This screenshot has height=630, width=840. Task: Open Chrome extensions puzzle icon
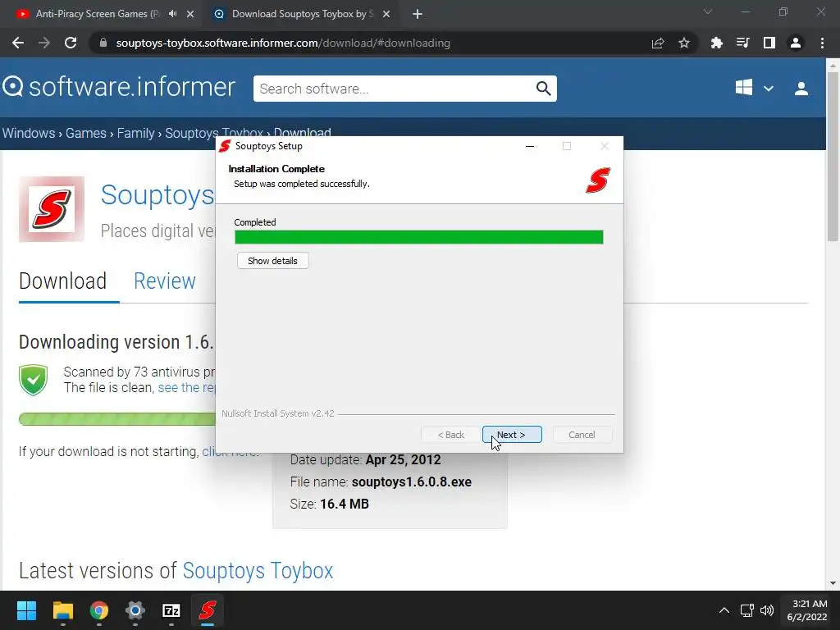tap(716, 43)
